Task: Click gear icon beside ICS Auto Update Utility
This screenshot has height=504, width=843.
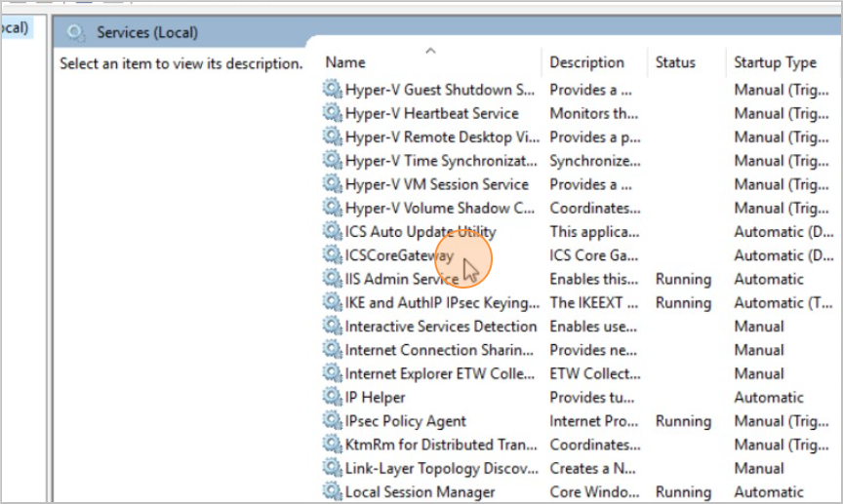Action: [333, 231]
